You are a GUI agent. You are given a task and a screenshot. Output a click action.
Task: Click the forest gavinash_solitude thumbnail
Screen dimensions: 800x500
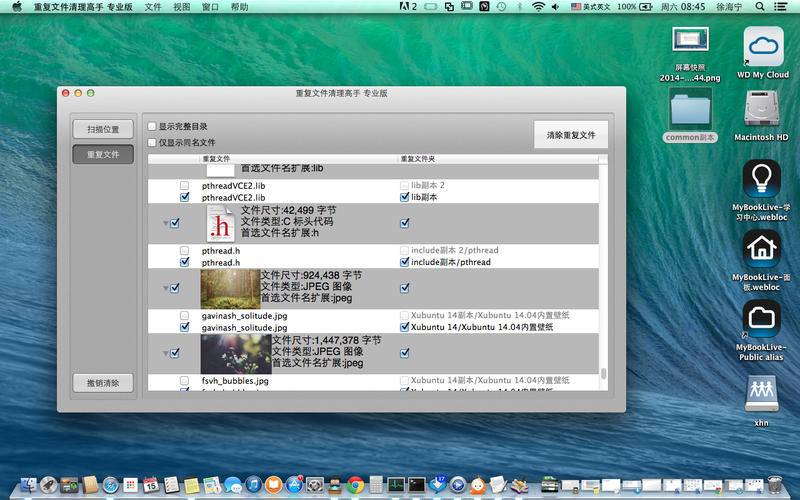[230, 288]
